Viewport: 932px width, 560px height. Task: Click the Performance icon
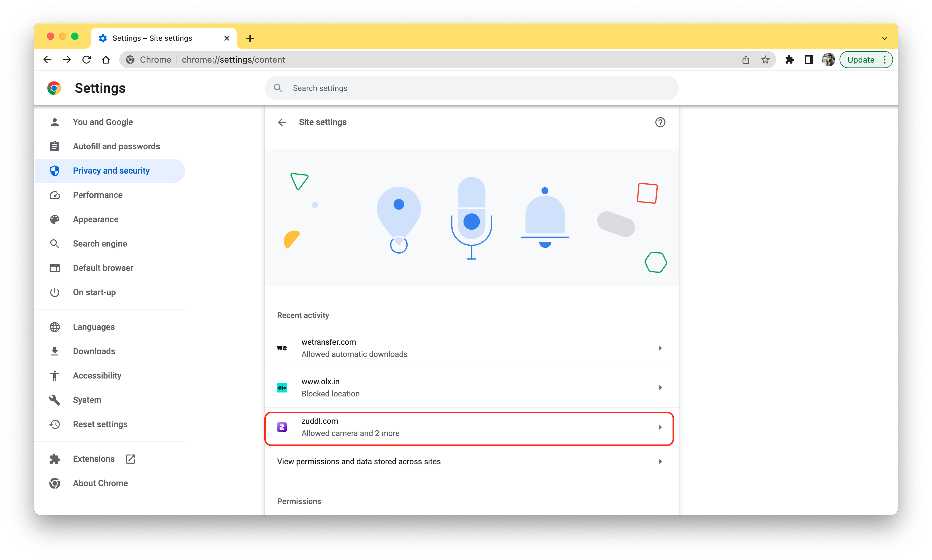[55, 194]
